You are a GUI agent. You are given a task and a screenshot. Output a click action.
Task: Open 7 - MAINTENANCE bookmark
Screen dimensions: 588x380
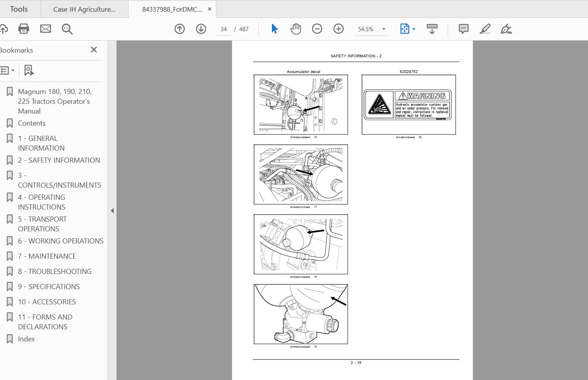[47, 256]
